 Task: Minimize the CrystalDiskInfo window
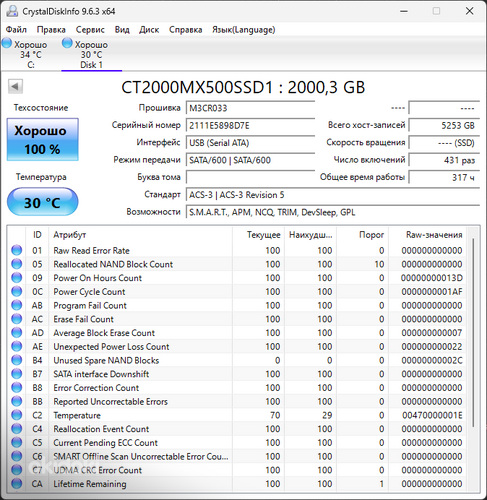point(404,11)
